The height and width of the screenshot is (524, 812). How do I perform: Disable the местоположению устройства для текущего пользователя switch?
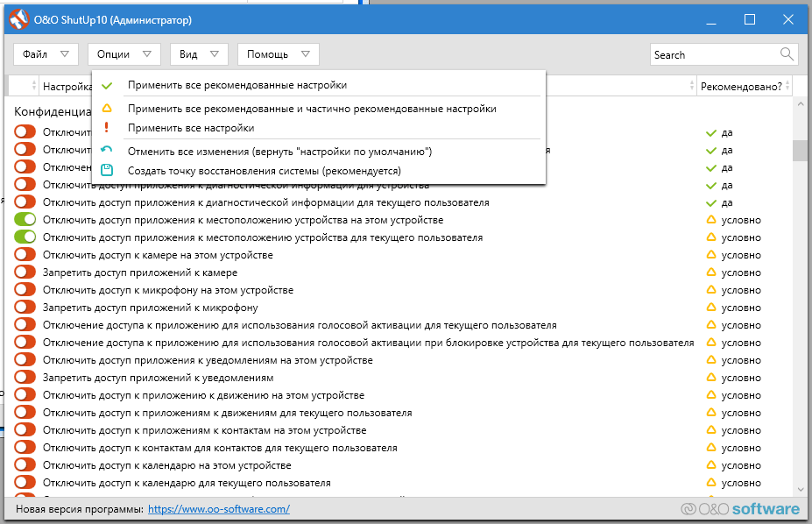click(25, 237)
